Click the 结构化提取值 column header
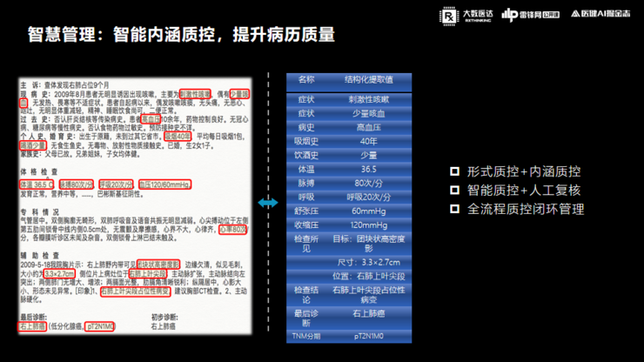 (368, 80)
